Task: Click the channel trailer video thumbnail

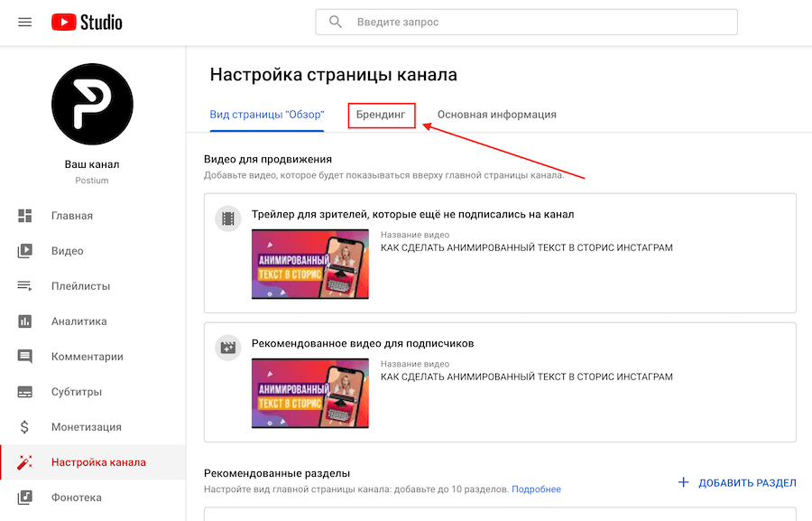Action: click(x=309, y=264)
